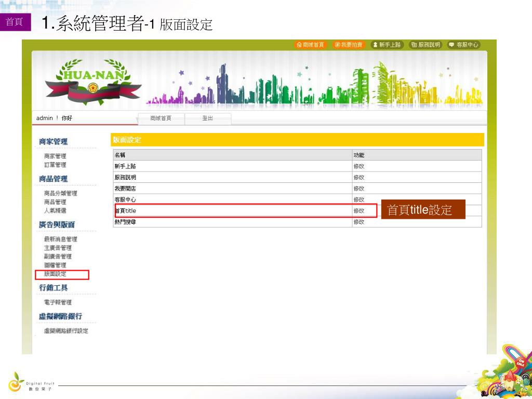Viewport: 532px width, 399px height.
Task: Open 版面設定 in the left sidebar
Action: (55, 274)
